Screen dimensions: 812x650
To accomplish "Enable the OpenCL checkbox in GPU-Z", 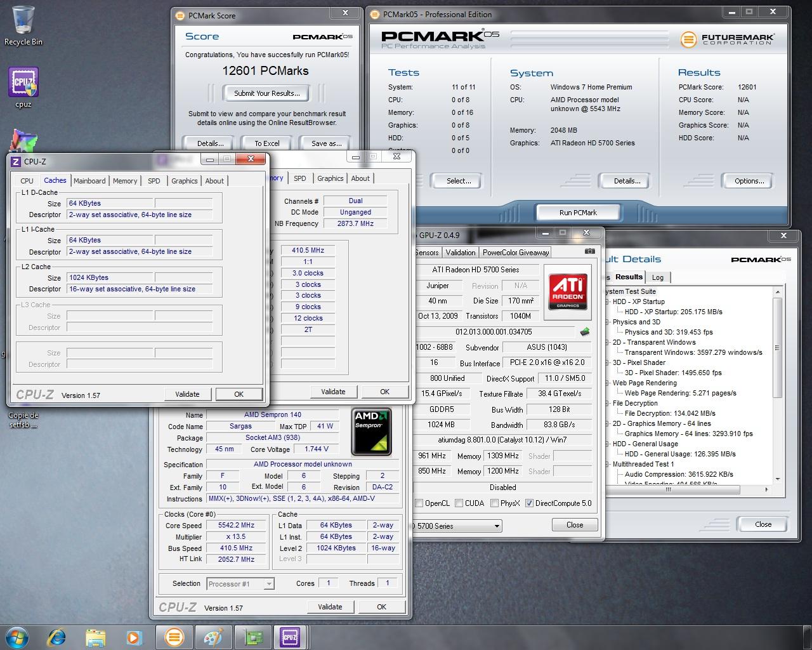I will 419,503.
